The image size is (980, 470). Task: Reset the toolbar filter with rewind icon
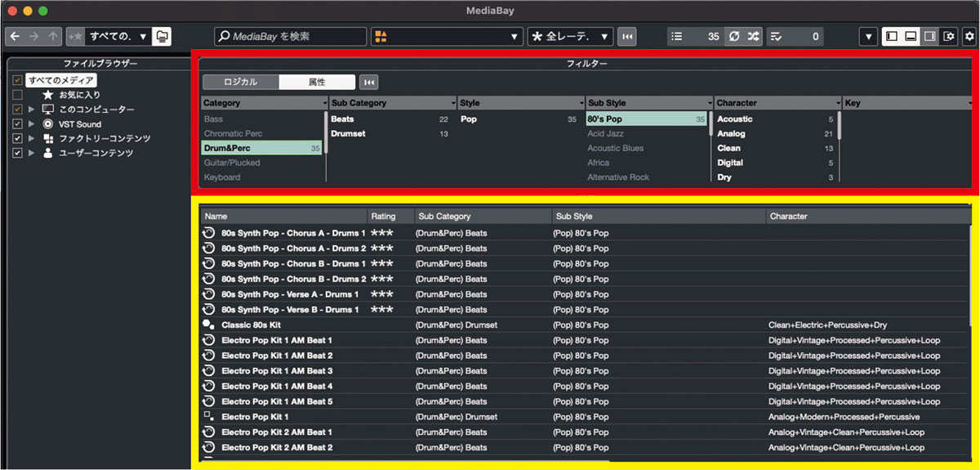pos(626,36)
